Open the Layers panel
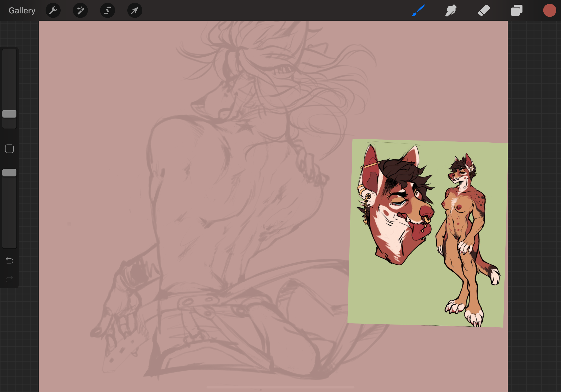 [x=517, y=11]
